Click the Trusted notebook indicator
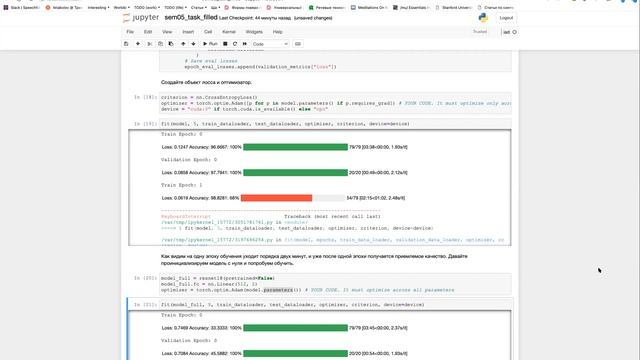 click(480, 32)
